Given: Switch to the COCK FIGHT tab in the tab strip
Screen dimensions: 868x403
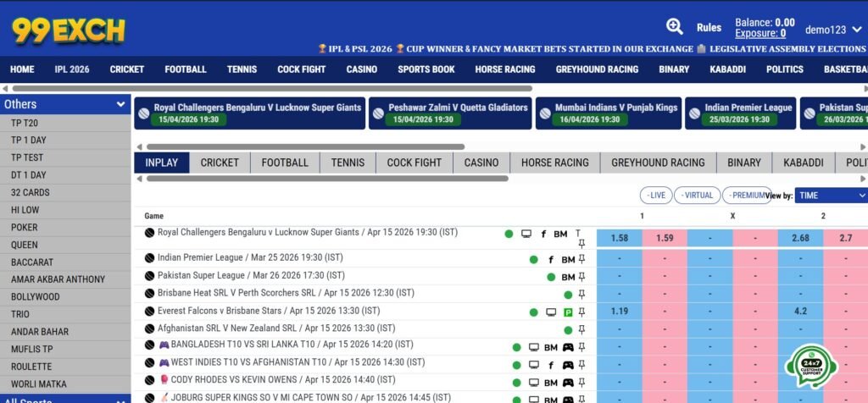Looking at the screenshot, I should (x=414, y=163).
